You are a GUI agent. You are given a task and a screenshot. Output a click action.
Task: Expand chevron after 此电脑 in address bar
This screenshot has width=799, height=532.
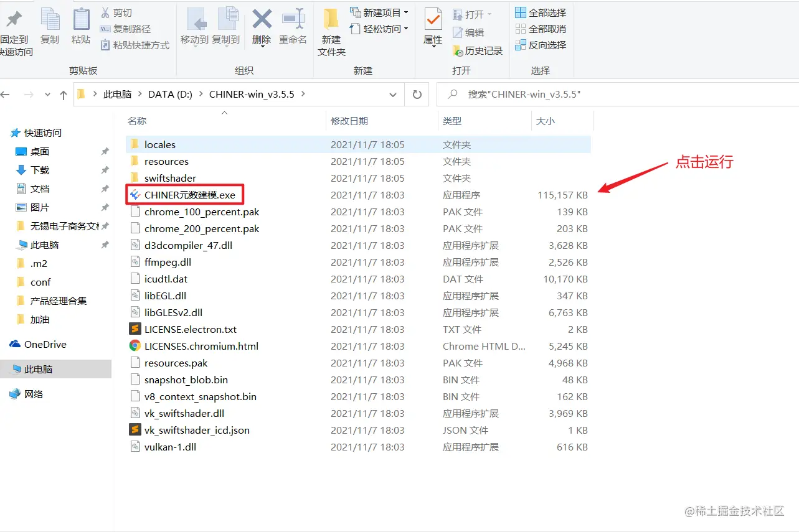(139, 95)
